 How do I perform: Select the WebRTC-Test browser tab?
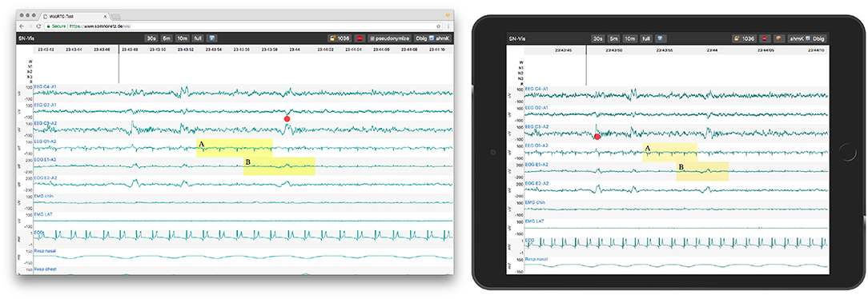click(74, 16)
